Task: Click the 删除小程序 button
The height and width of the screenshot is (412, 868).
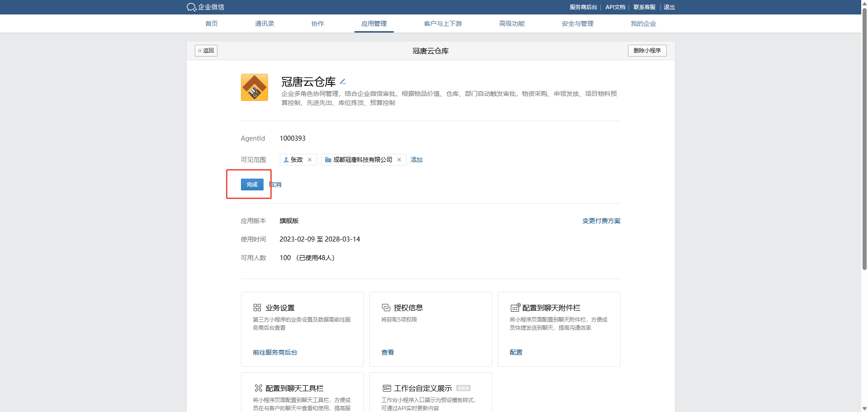Action: point(647,51)
